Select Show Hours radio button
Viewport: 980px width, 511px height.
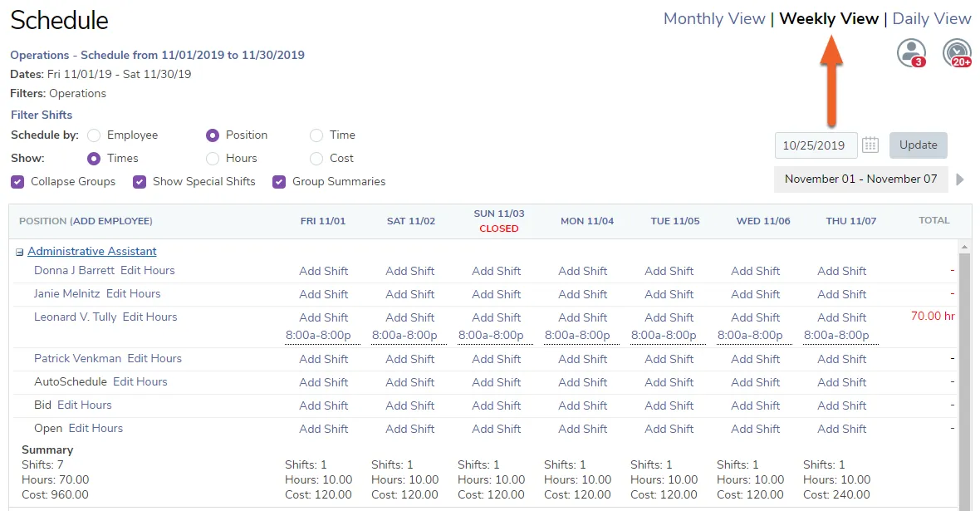tap(213, 159)
